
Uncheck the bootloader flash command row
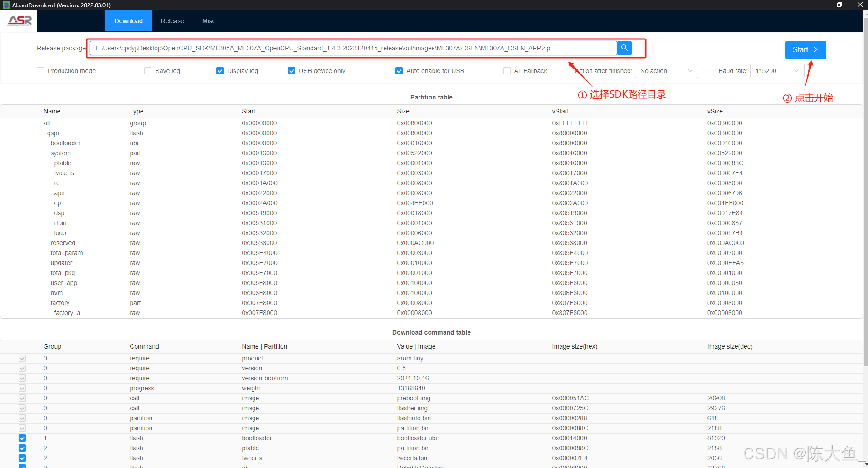click(x=22, y=438)
